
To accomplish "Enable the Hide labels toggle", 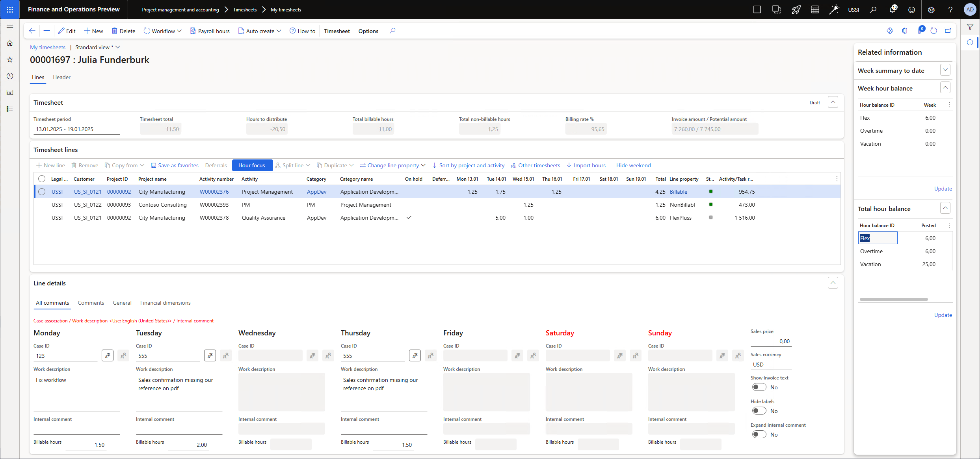I will [x=759, y=411].
